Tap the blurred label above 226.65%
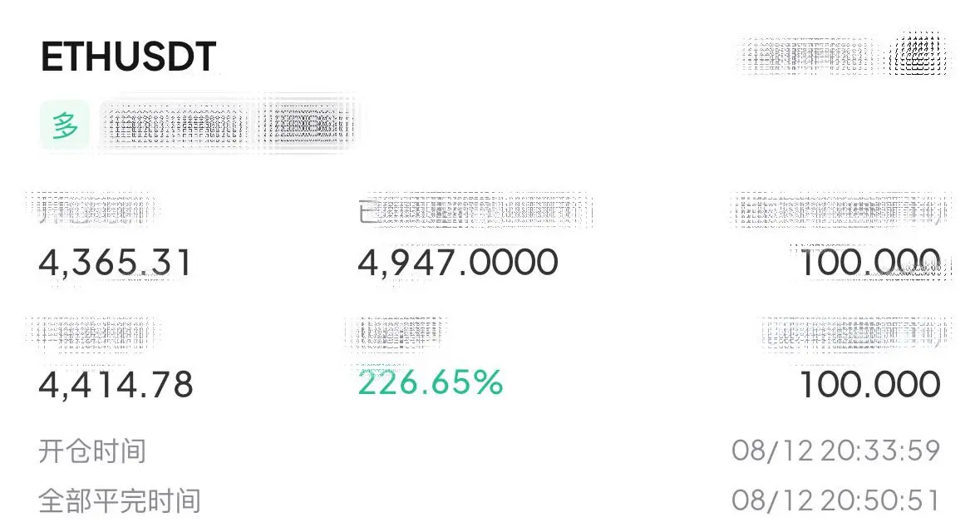Viewport: 980px width, 532px height. (395, 332)
